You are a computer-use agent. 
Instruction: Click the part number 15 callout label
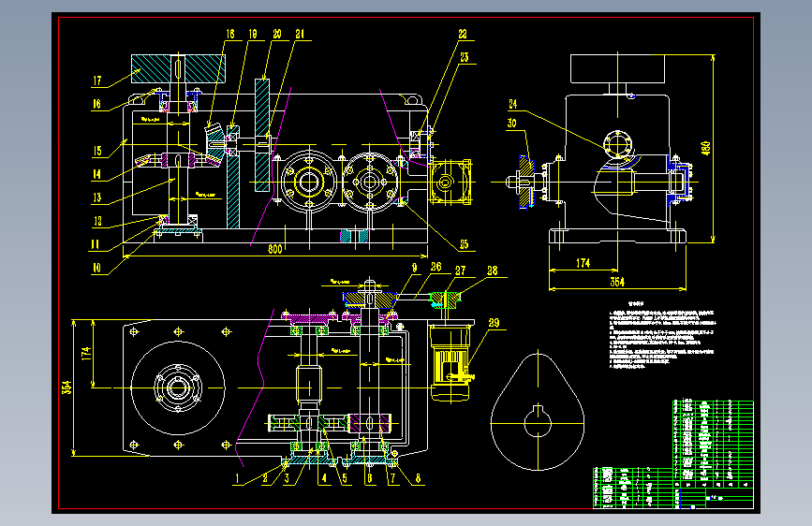(x=97, y=152)
